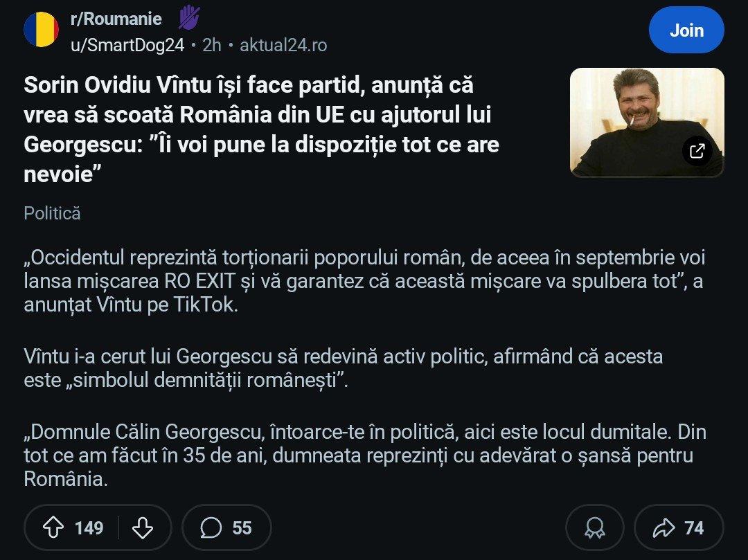Tap the paragraph starting „Domnule Călin Georgescu
The image size is (748, 560).
pos(359,455)
